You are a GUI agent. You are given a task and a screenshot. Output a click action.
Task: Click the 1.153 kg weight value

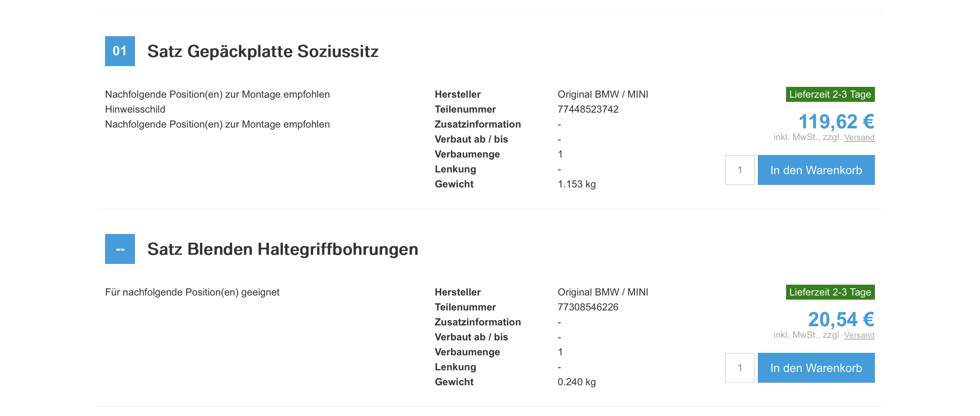pyautogui.click(x=577, y=184)
